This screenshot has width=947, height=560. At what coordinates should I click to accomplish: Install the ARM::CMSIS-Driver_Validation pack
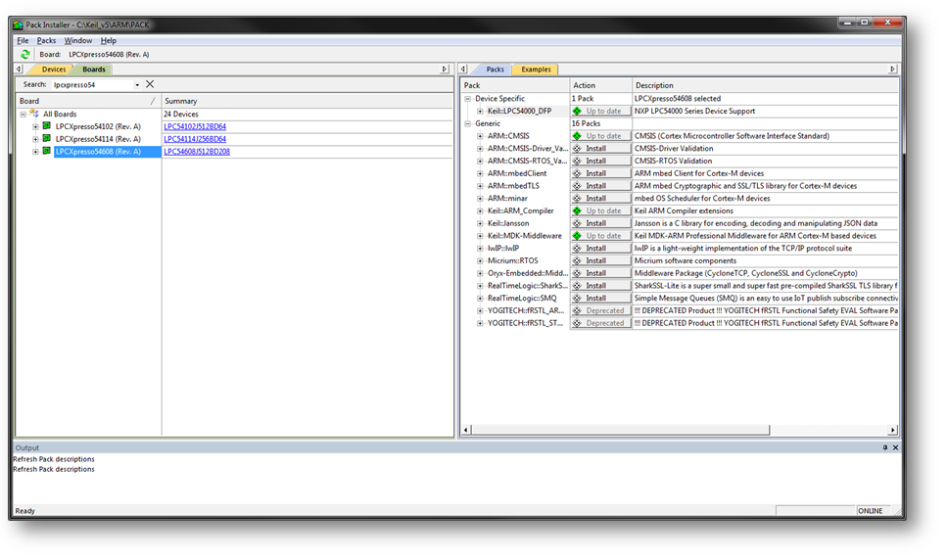(601, 149)
